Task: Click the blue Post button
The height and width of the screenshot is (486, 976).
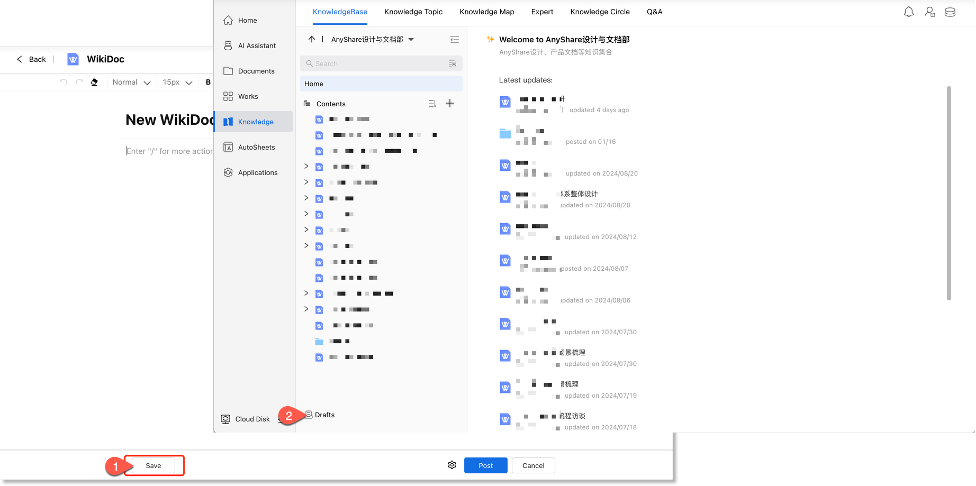Action: pyautogui.click(x=486, y=465)
